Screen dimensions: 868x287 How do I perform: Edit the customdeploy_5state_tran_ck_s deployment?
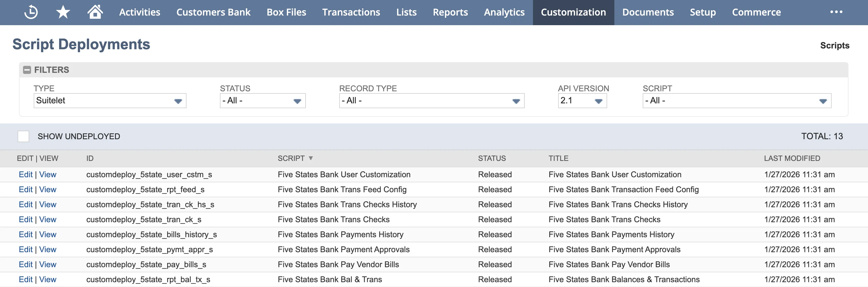[26, 220]
